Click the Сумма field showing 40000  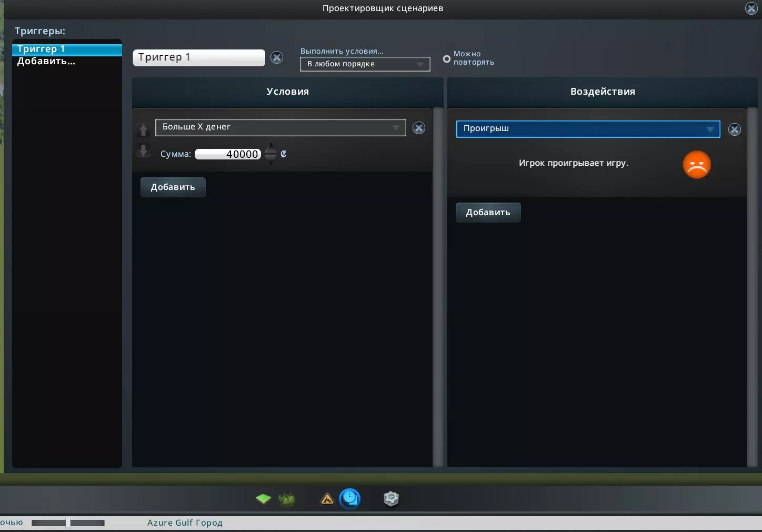[x=228, y=154]
